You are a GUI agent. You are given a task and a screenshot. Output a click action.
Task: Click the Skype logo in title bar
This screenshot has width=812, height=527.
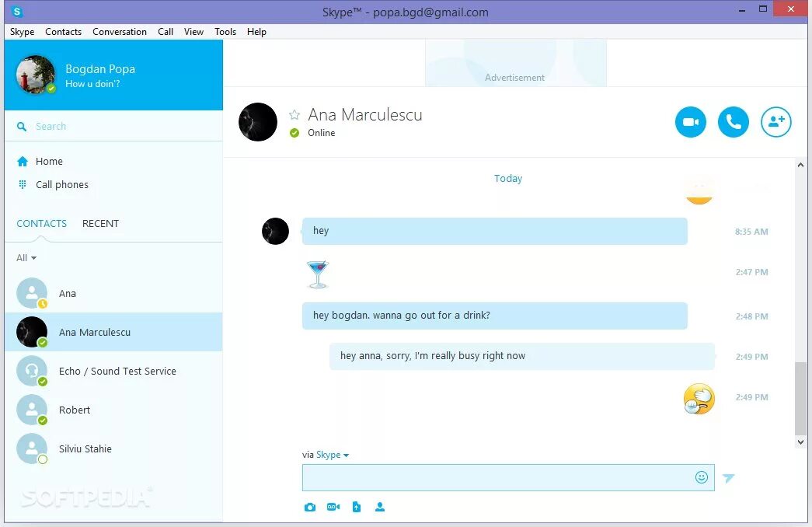point(17,11)
